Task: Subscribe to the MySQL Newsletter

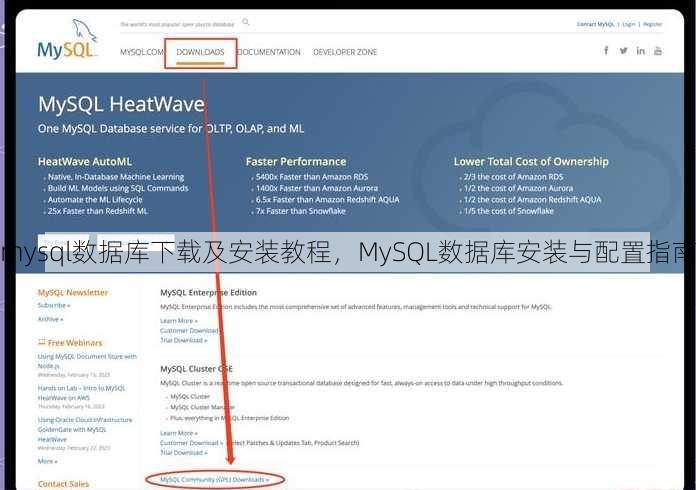Action: coord(54,305)
